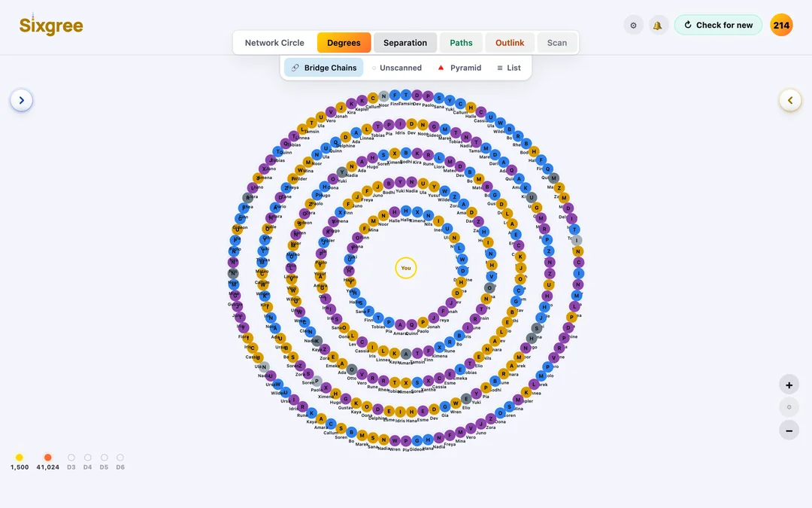The height and width of the screenshot is (508, 812).
Task: Switch to the Degrees tab
Action: pyautogui.click(x=344, y=42)
